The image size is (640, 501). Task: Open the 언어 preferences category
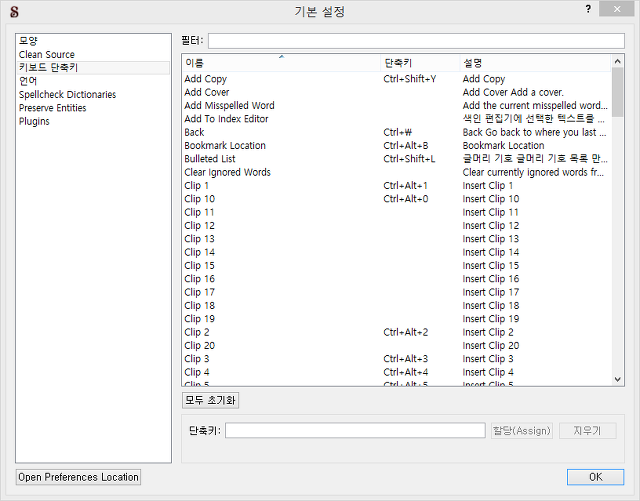[x=93, y=81]
